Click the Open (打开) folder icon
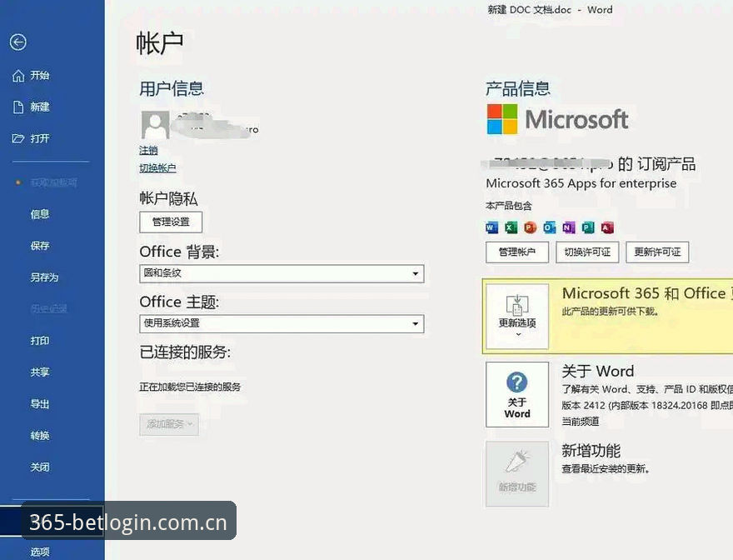Image resolution: width=733 pixels, height=560 pixels. [18, 138]
